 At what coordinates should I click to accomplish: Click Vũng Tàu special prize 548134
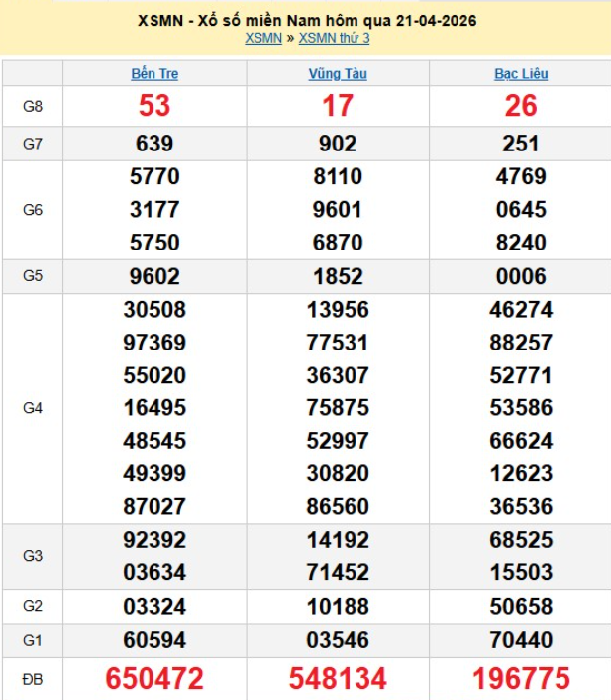pyautogui.click(x=338, y=679)
